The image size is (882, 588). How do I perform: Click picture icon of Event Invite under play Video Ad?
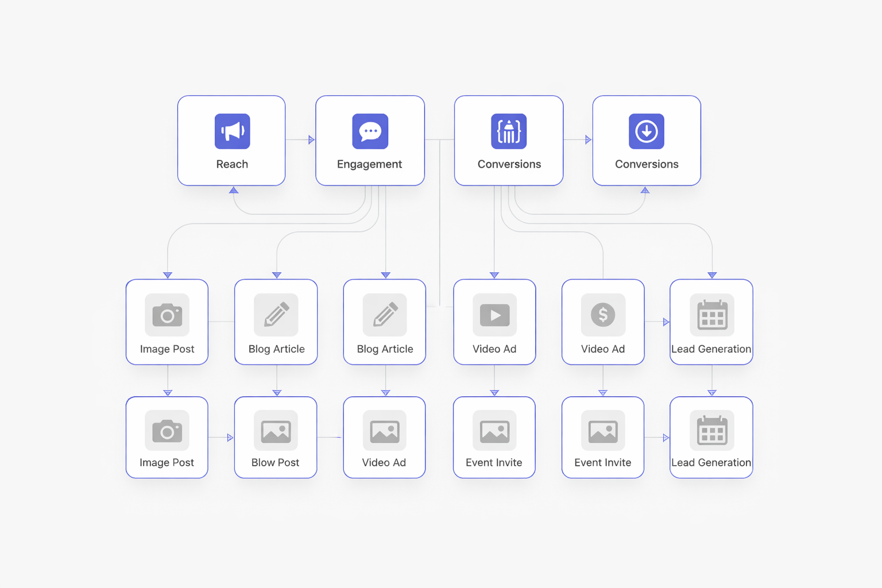point(494,431)
